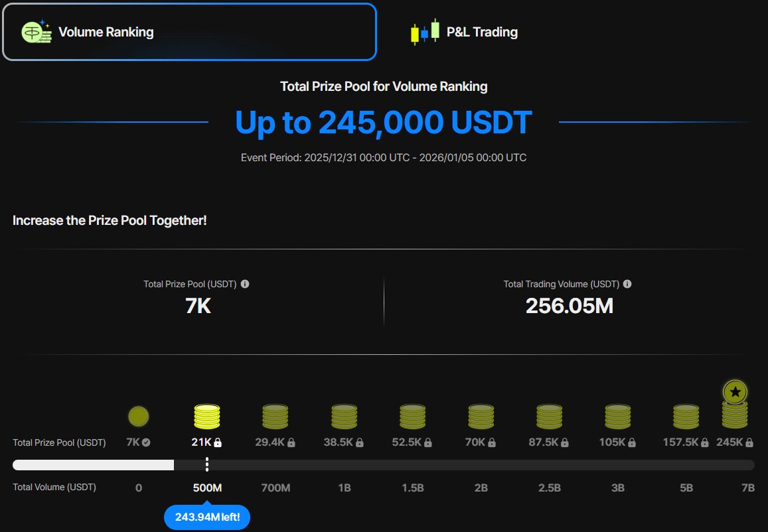Switch to the Volume Ranking tab
The width and height of the screenshot is (768, 532).
point(190,32)
